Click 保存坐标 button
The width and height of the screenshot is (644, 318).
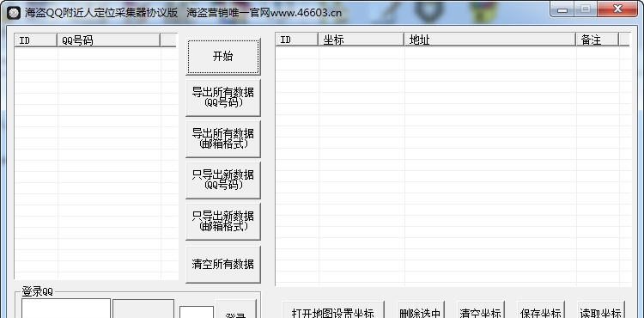(x=541, y=310)
